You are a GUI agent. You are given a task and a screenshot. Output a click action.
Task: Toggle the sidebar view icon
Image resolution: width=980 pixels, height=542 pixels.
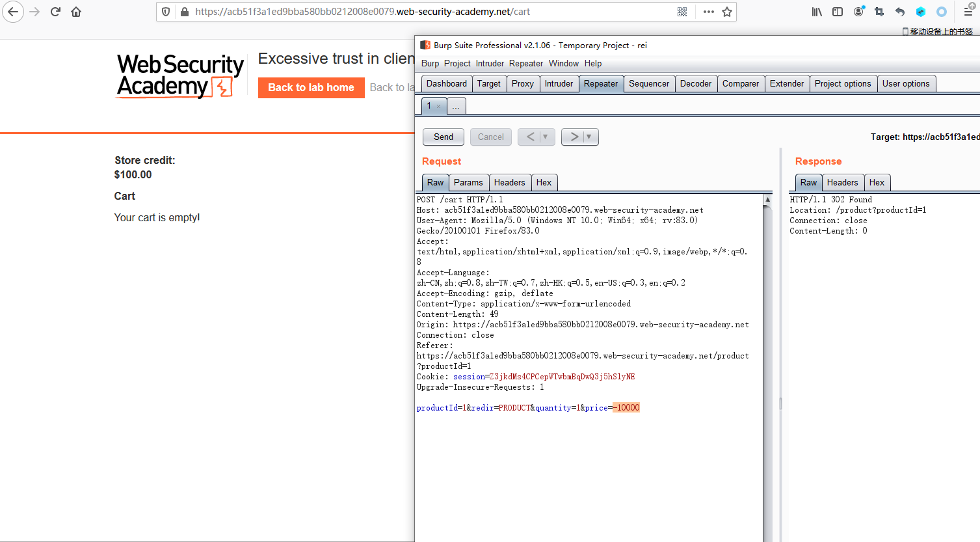coord(838,12)
